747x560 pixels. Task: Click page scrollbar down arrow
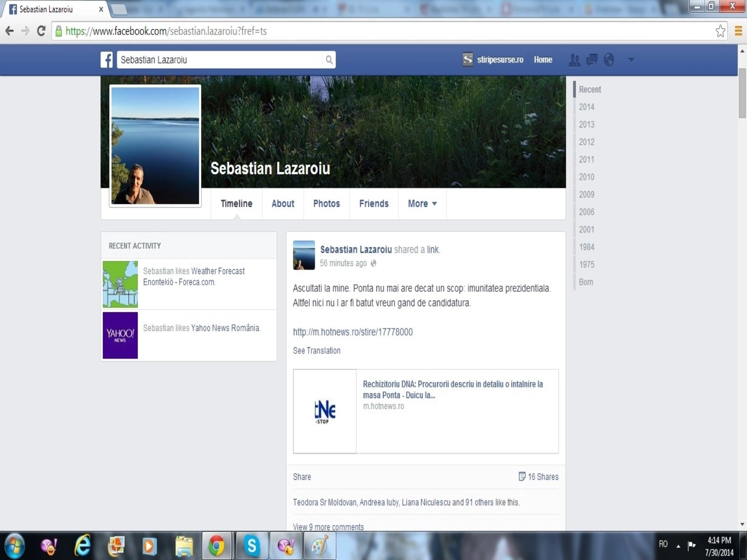point(742,525)
